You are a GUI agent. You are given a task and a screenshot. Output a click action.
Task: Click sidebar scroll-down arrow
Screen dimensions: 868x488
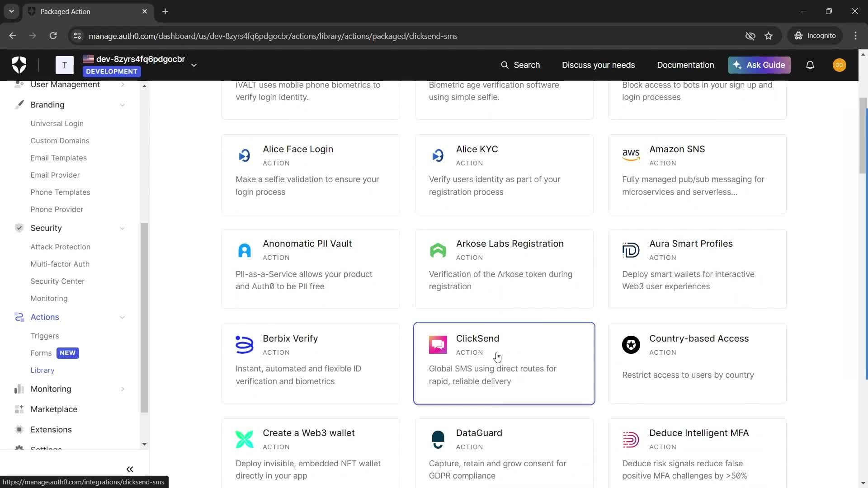(144, 444)
